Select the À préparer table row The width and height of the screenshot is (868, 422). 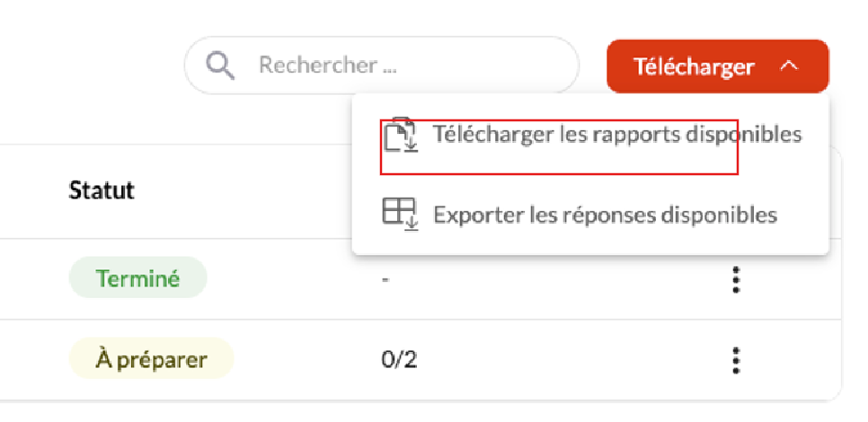point(421,359)
